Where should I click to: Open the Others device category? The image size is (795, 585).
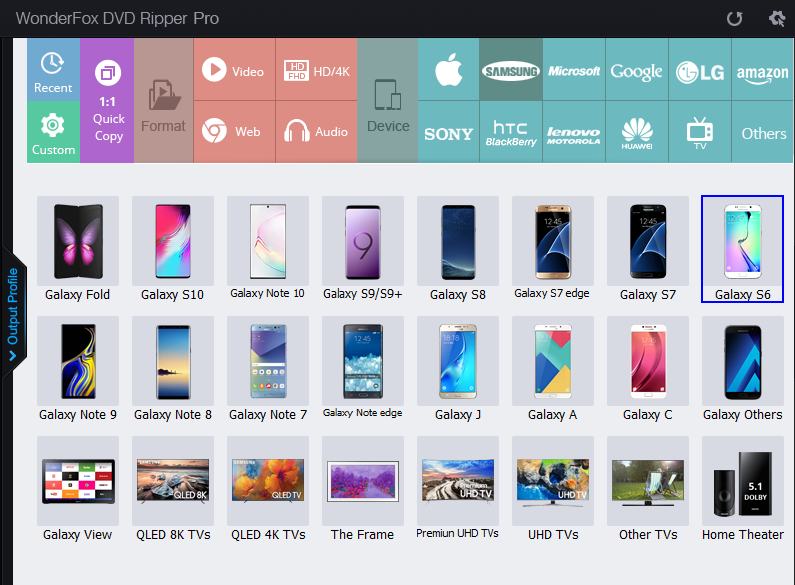click(x=763, y=132)
